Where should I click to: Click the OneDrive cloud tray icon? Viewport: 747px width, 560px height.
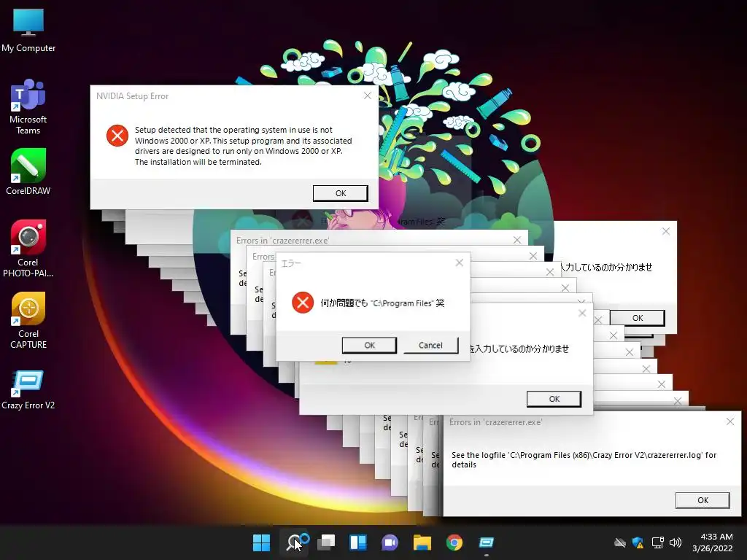[x=620, y=542]
